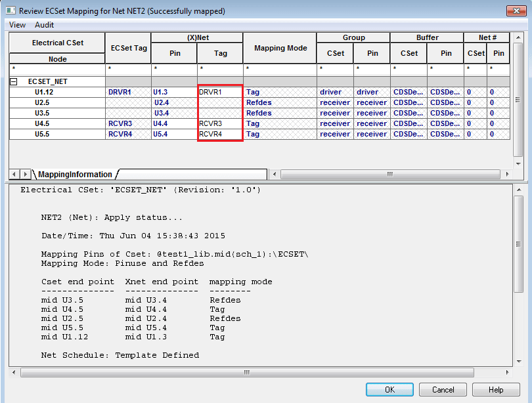Click the Buffer Pin column header
The image size is (532, 403).
[x=445, y=53]
